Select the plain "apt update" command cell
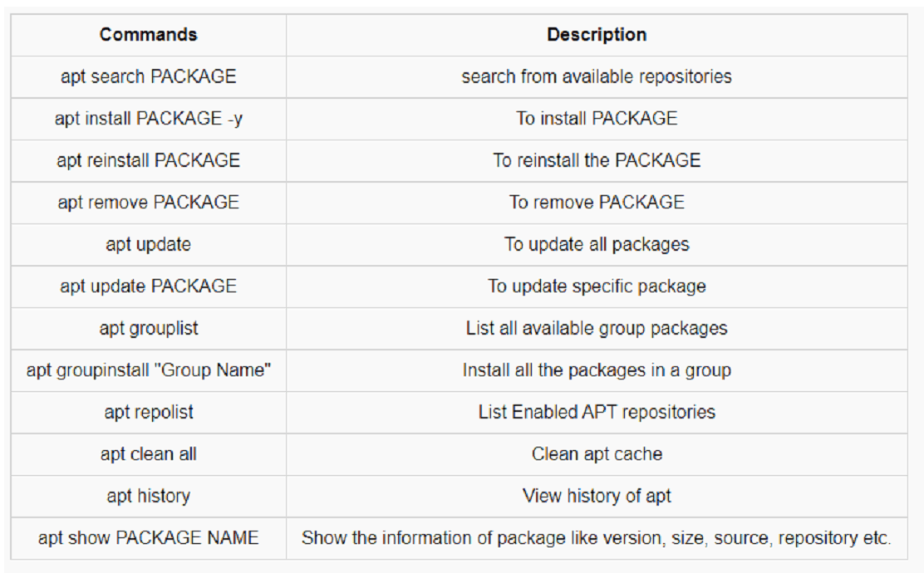 coord(148,244)
